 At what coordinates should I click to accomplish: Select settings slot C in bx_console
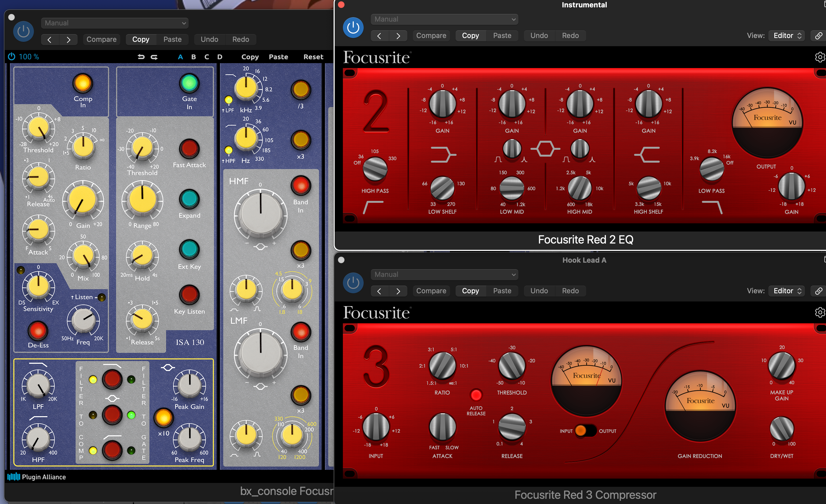pos(206,57)
